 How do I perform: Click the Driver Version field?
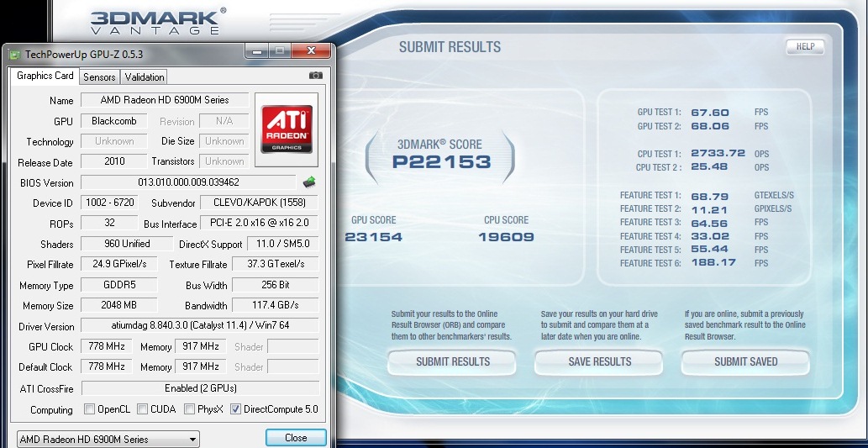[200, 325]
